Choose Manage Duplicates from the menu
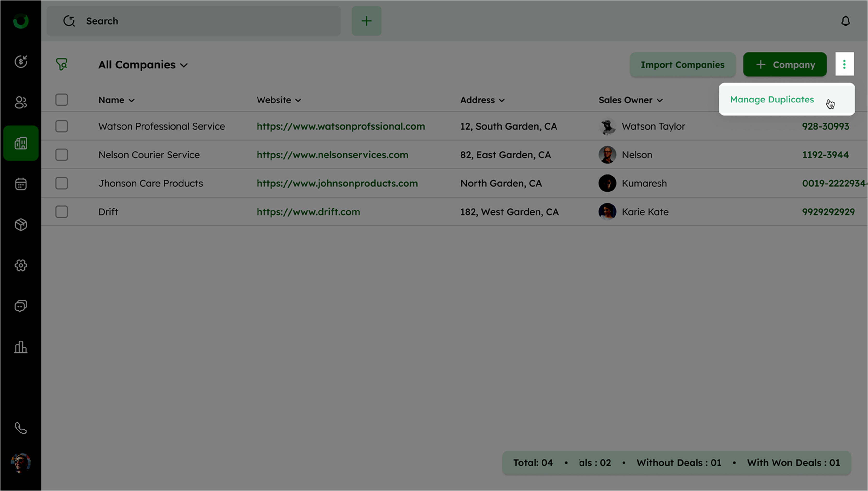 click(772, 100)
